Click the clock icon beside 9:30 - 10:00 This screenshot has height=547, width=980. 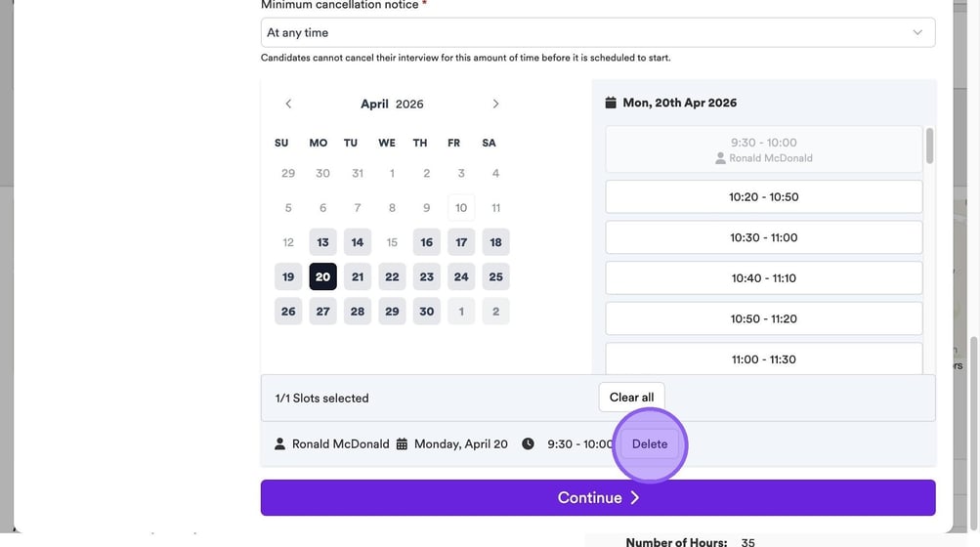[528, 443]
